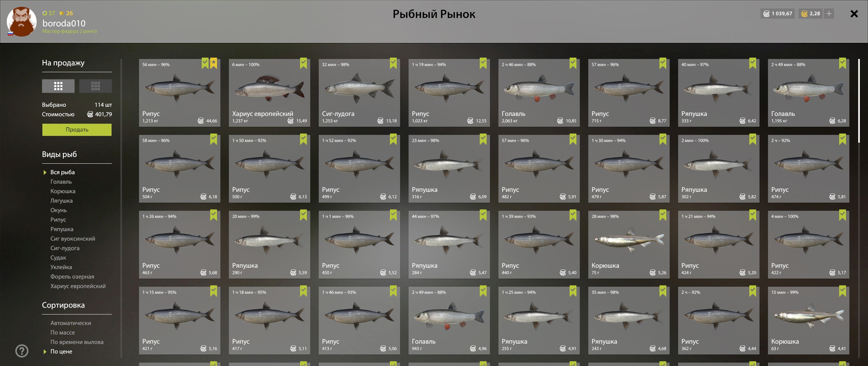Click the Продать button
Viewport: 868px width, 366px height.
point(77,130)
